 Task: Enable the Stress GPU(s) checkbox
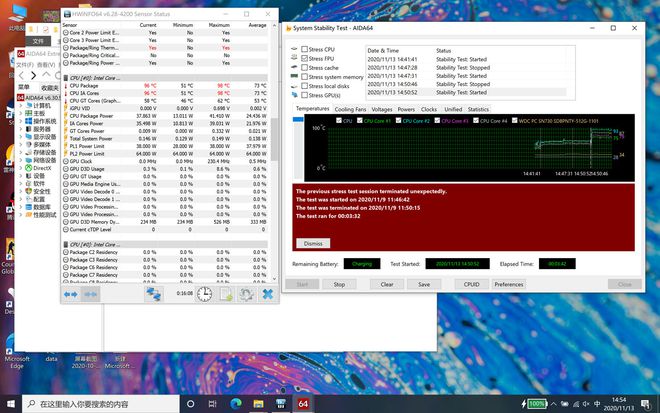pyautogui.click(x=304, y=95)
